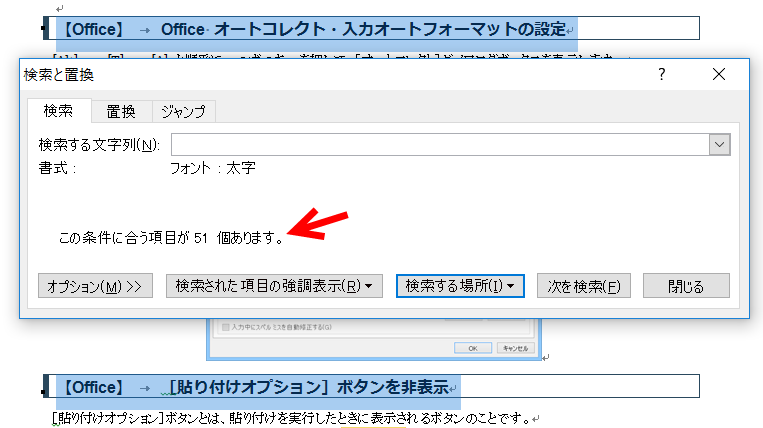Viewport: 763px width, 428px height.
Task: Click the red arrow annotation
Action: point(320,226)
